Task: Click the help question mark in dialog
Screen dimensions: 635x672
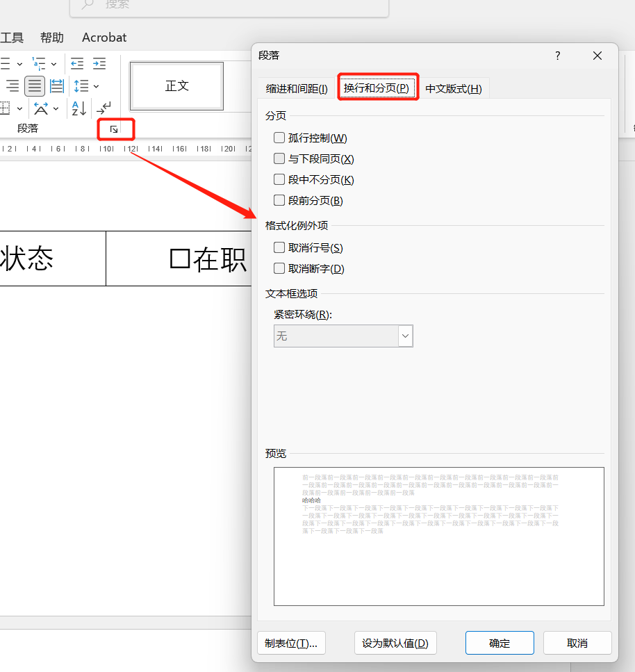Action: click(x=557, y=56)
